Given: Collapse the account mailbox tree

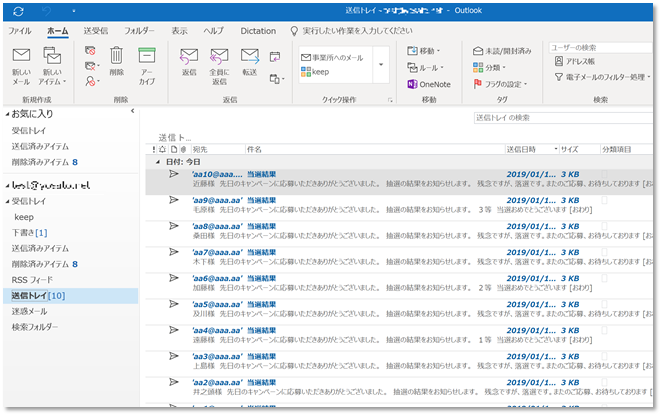Looking at the screenshot, I should [x=7, y=185].
